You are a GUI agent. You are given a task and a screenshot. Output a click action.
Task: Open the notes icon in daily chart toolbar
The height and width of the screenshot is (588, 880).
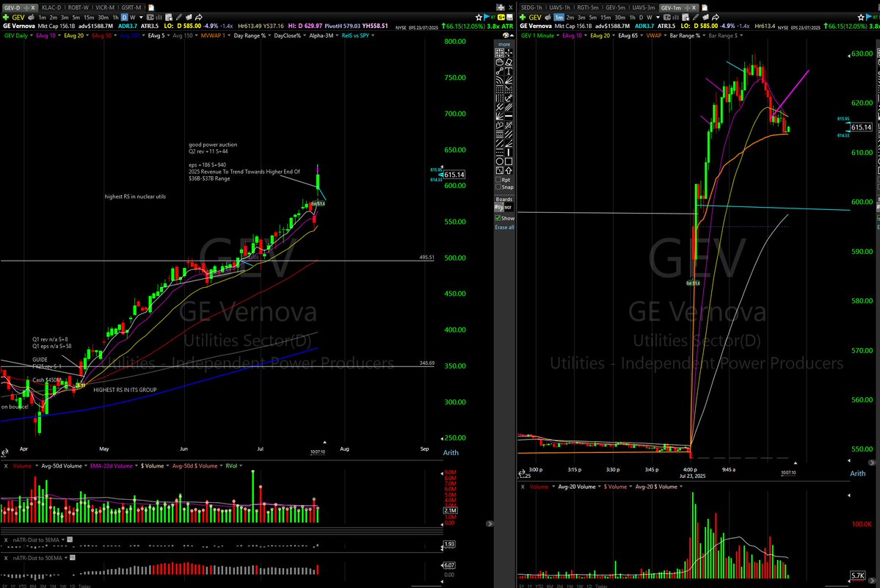[x=168, y=18]
